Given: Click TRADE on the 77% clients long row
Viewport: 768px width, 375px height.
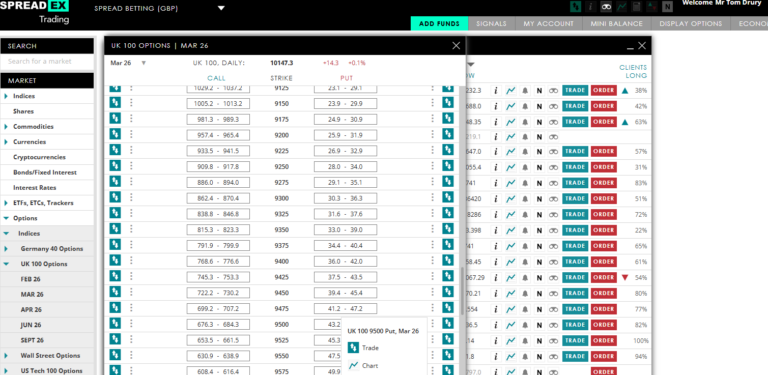Looking at the screenshot, I should pos(575,309).
